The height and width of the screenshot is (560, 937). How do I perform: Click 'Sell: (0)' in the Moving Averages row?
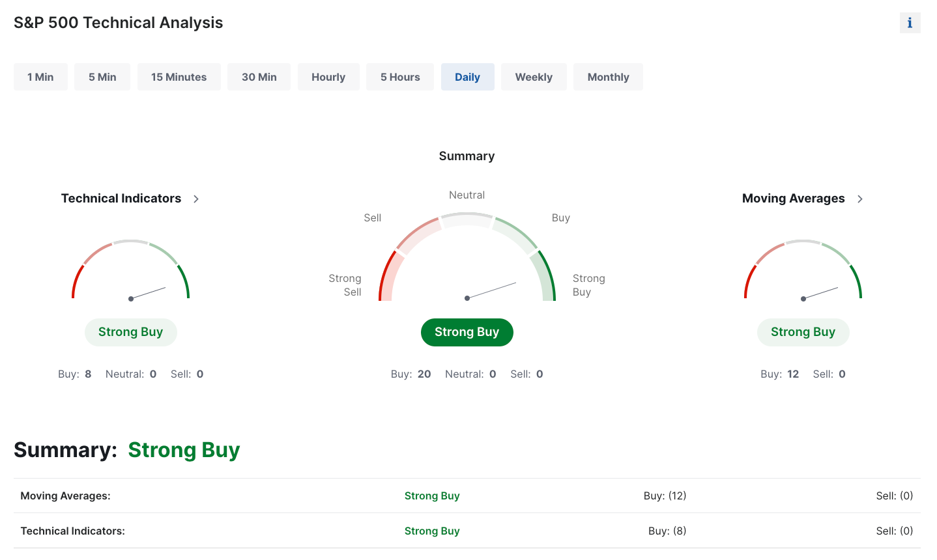[x=895, y=496]
